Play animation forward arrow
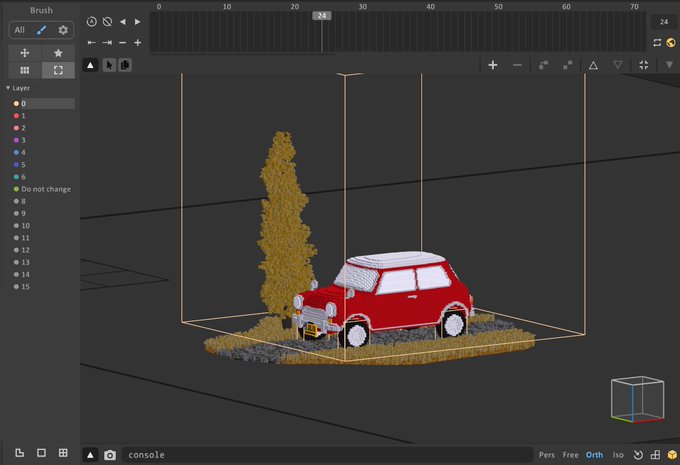Viewport: 680px width, 465px height. pos(137,22)
